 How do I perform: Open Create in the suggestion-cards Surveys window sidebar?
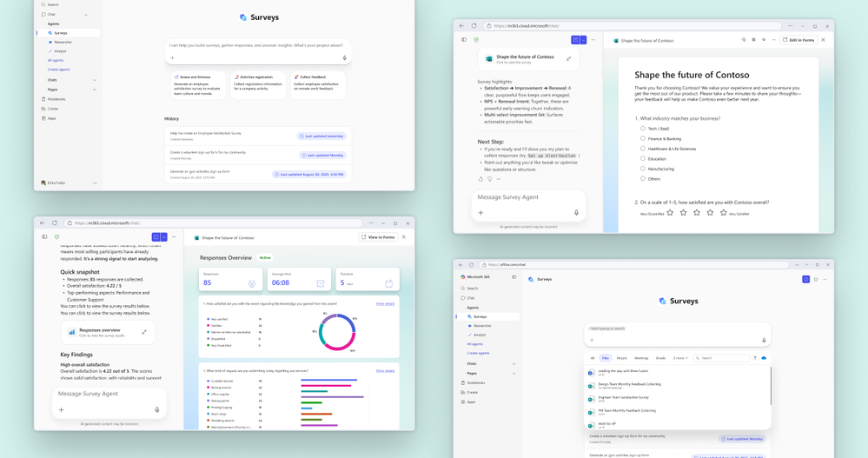[51, 109]
